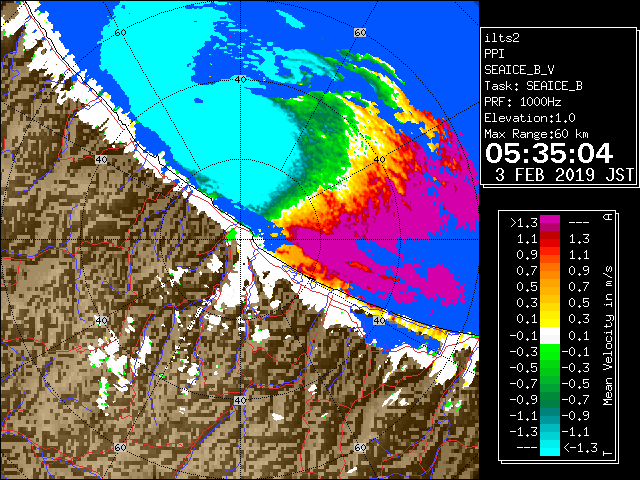
Task: Select the 'Elevation:1.0' value
Action: coord(530,118)
